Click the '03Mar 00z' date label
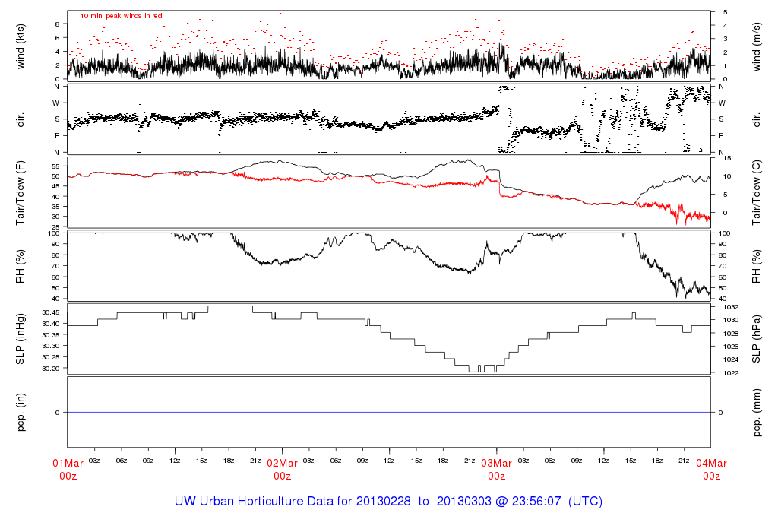778x532 pixels. coord(497,470)
